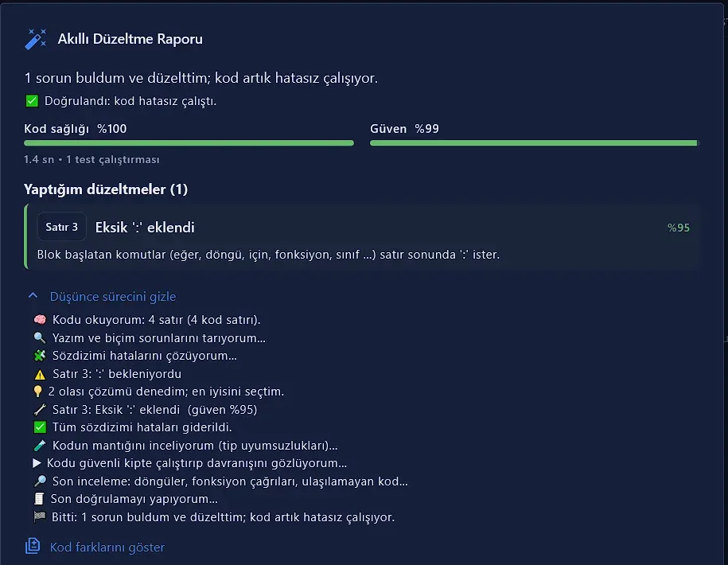Click the diff icon beside 'Kod farklarını göster'
Screen dimensions: 728x565
[33, 546]
